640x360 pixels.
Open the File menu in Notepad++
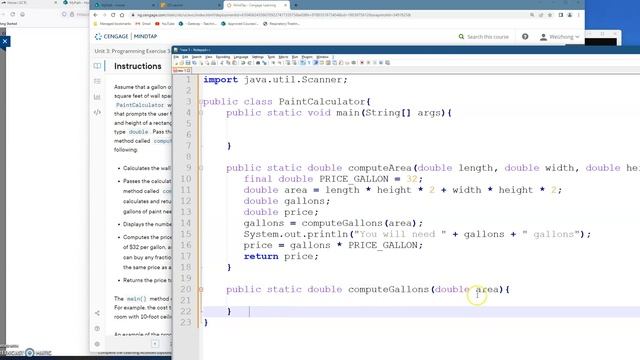[176, 57]
